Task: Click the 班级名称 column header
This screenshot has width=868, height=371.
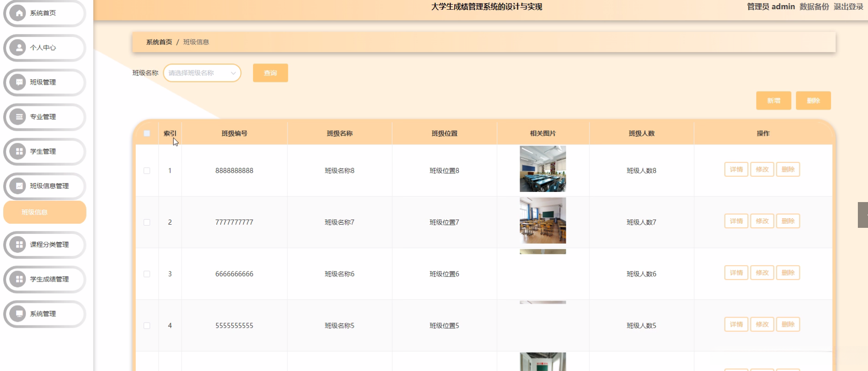Action: (340, 133)
